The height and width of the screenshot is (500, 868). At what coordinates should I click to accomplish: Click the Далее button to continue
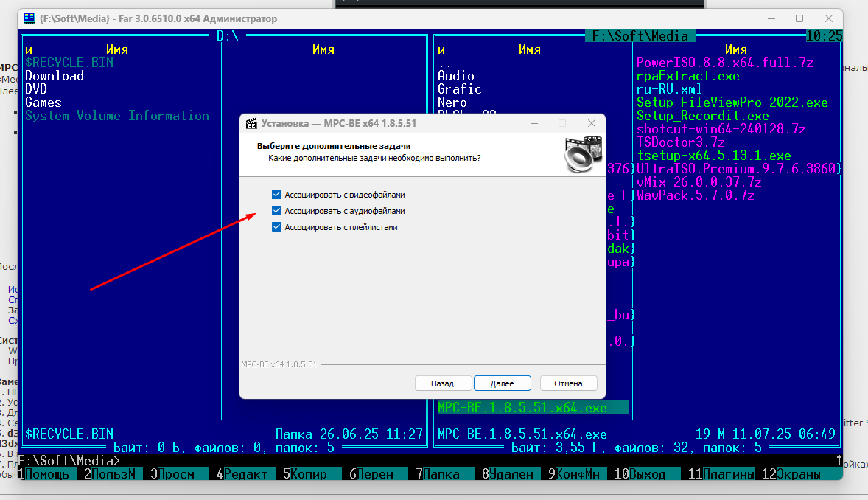[x=503, y=383]
